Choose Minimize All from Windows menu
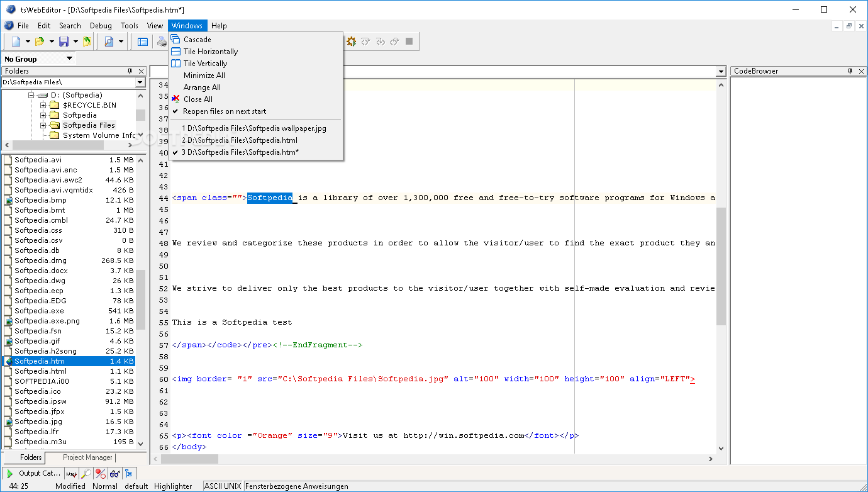This screenshot has height=492, width=868. (204, 75)
